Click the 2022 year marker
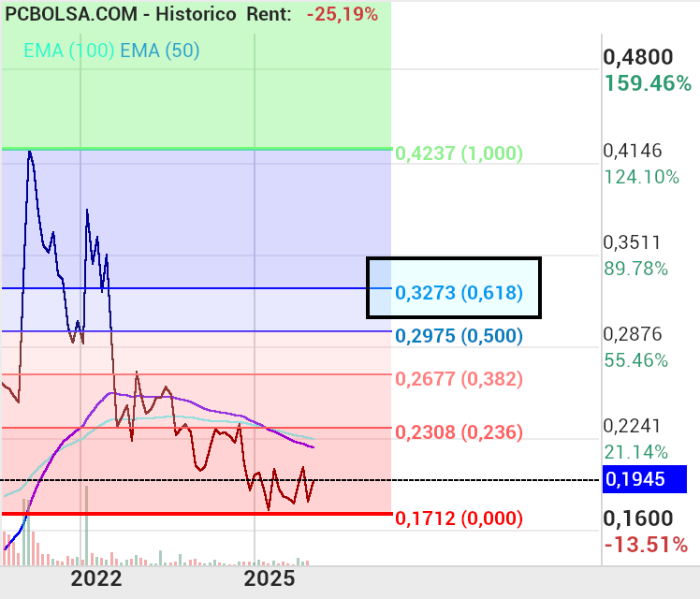This screenshot has width=700, height=599. [97, 579]
